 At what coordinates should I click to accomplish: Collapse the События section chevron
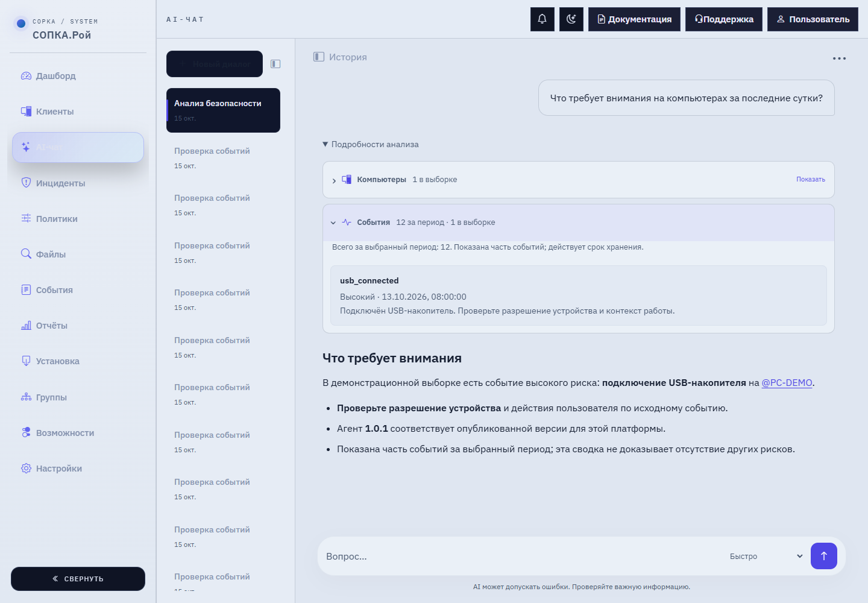(333, 223)
